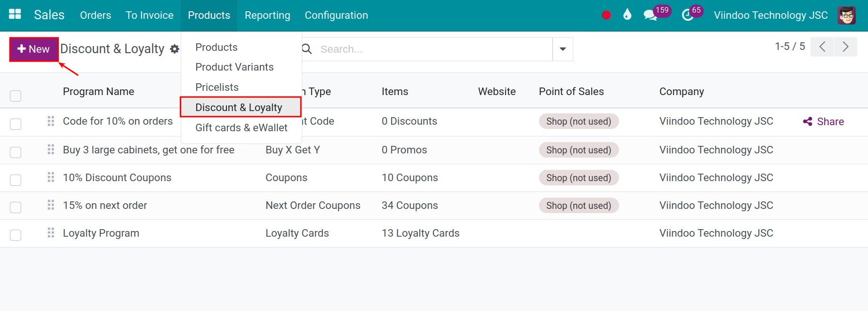Open the 10% Discount Coupons program
The width and height of the screenshot is (868, 311).
[117, 177]
